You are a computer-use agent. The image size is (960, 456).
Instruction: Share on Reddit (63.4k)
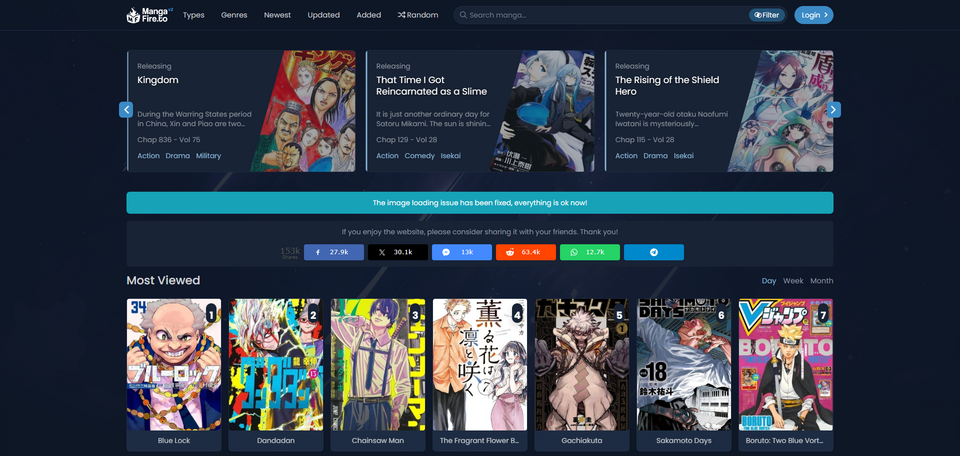pyautogui.click(x=526, y=252)
